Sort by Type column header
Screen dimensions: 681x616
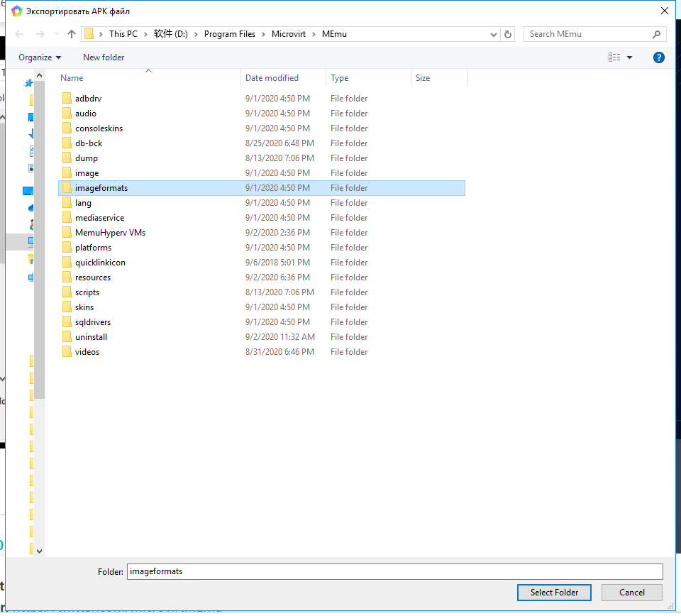[x=340, y=78]
